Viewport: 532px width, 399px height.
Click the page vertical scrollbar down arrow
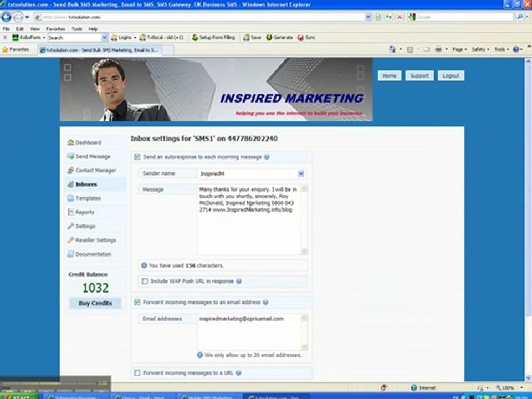(x=528, y=377)
